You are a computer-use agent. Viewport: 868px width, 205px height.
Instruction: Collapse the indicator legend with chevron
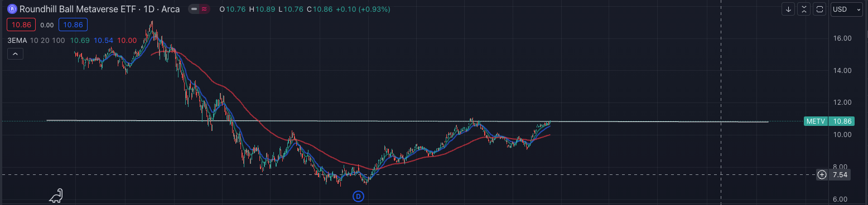click(15, 54)
